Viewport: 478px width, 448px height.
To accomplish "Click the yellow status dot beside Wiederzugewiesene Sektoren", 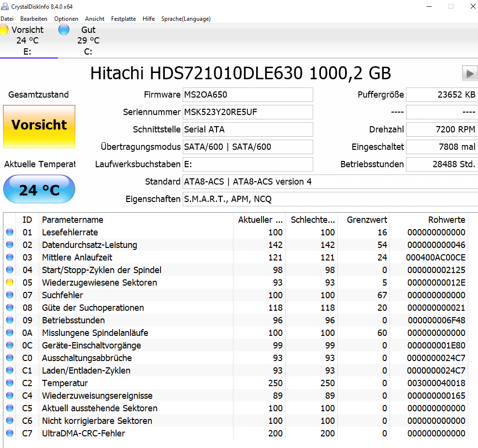I will [x=9, y=282].
